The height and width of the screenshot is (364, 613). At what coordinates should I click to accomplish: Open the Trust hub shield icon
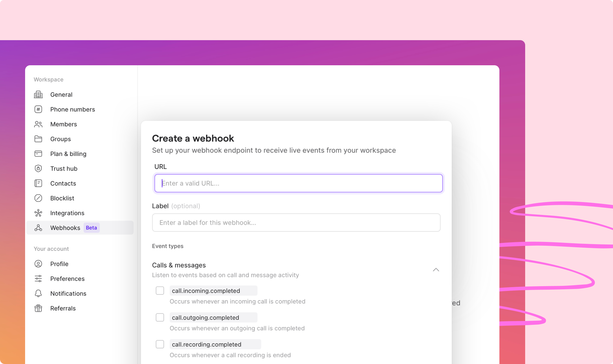38,169
